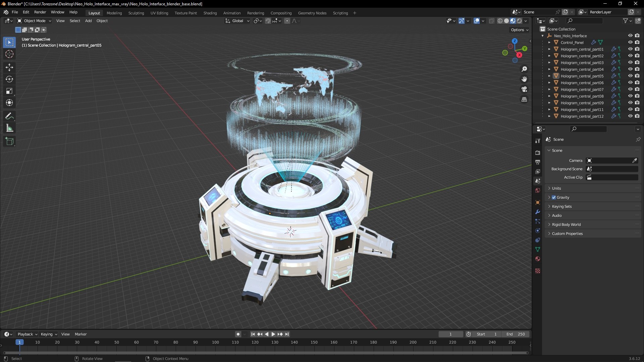Toggle camera view icon in viewport
The width and height of the screenshot is (644, 362).
pos(524,89)
